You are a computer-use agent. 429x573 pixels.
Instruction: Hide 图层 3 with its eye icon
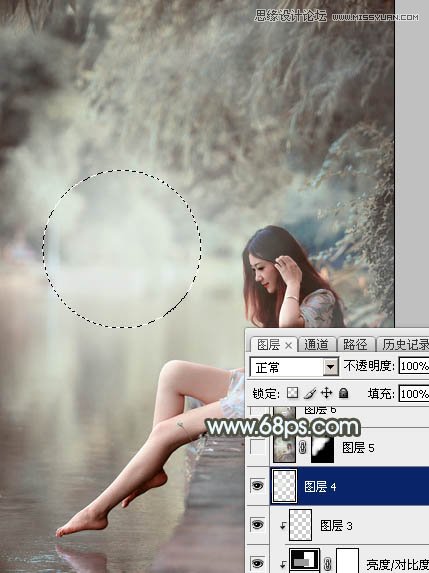click(258, 525)
